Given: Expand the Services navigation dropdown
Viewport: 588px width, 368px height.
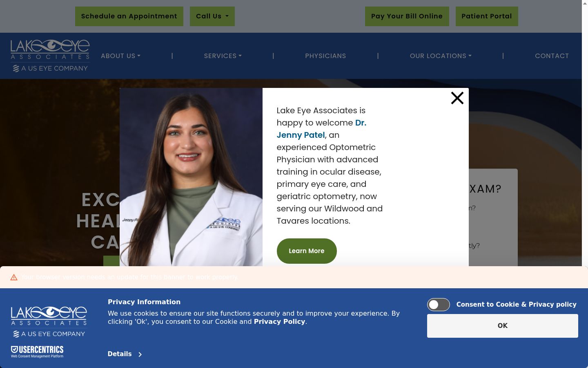Looking at the screenshot, I should (x=223, y=56).
